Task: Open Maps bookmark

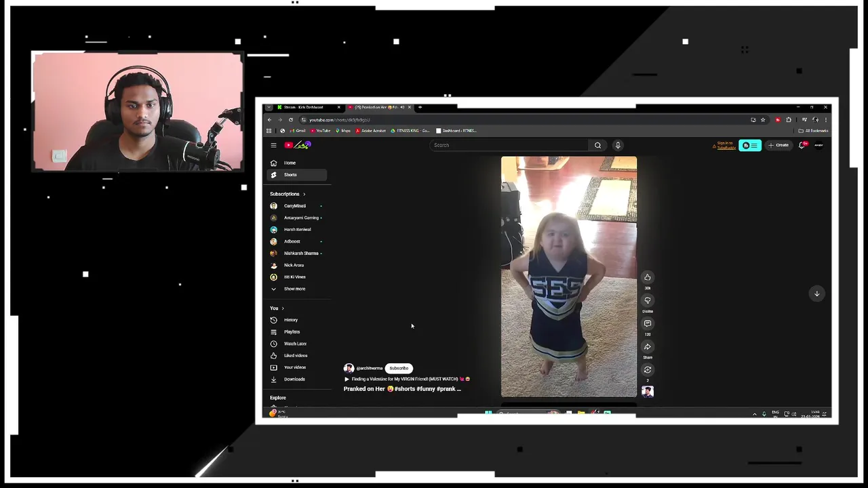Action: [x=343, y=131]
